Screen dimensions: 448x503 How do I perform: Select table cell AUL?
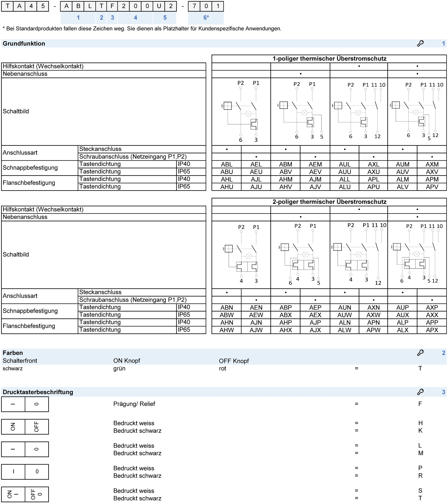tap(345, 164)
